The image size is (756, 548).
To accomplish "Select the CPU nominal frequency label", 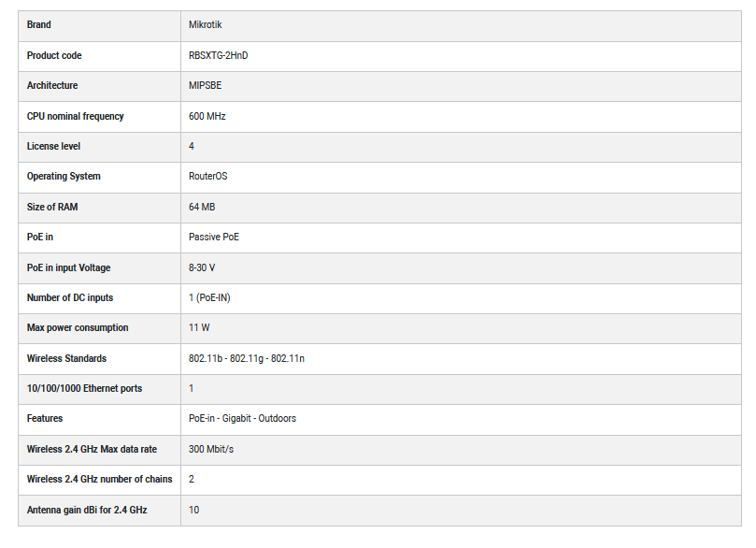I will (x=75, y=116).
